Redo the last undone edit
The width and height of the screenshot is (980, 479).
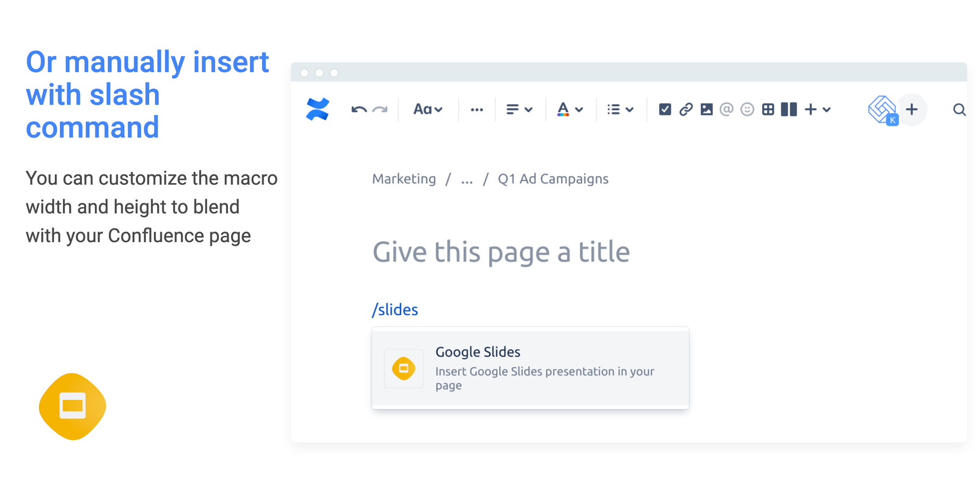point(380,110)
